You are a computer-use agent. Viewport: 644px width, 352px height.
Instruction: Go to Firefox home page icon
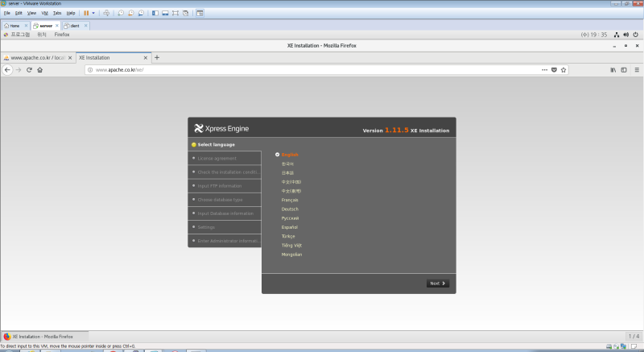[x=39, y=70]
